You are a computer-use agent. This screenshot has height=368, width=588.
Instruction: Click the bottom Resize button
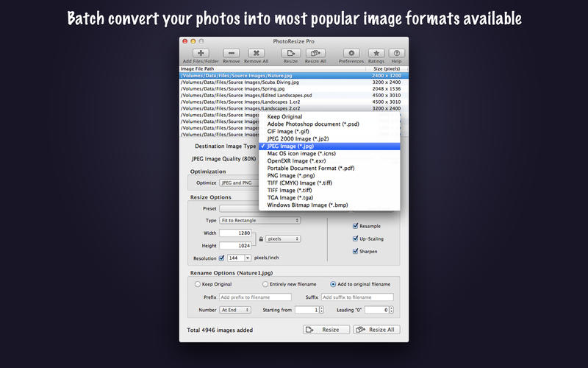[326, 330]
